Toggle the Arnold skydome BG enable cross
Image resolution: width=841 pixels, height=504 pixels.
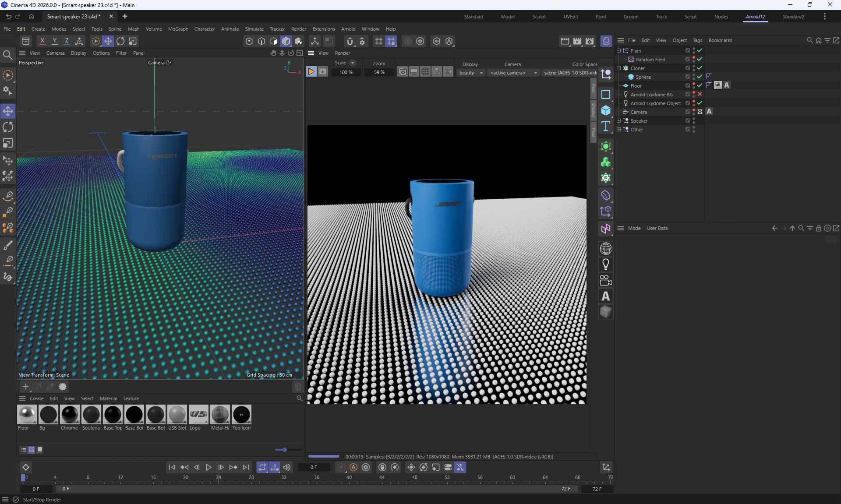(700, 94)
